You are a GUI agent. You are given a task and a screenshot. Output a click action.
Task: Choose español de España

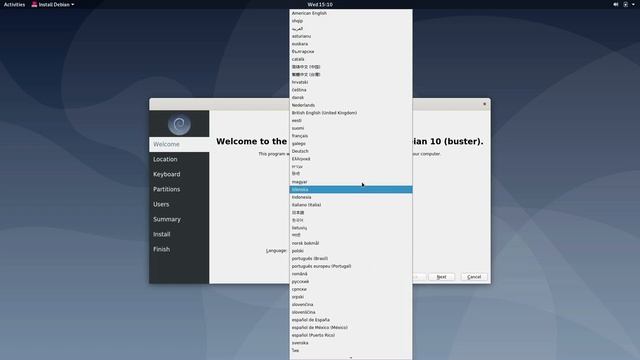[351, 320]
